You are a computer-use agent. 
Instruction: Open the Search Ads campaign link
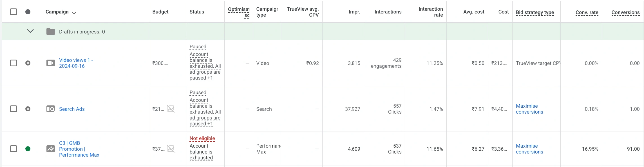point(72,109)
